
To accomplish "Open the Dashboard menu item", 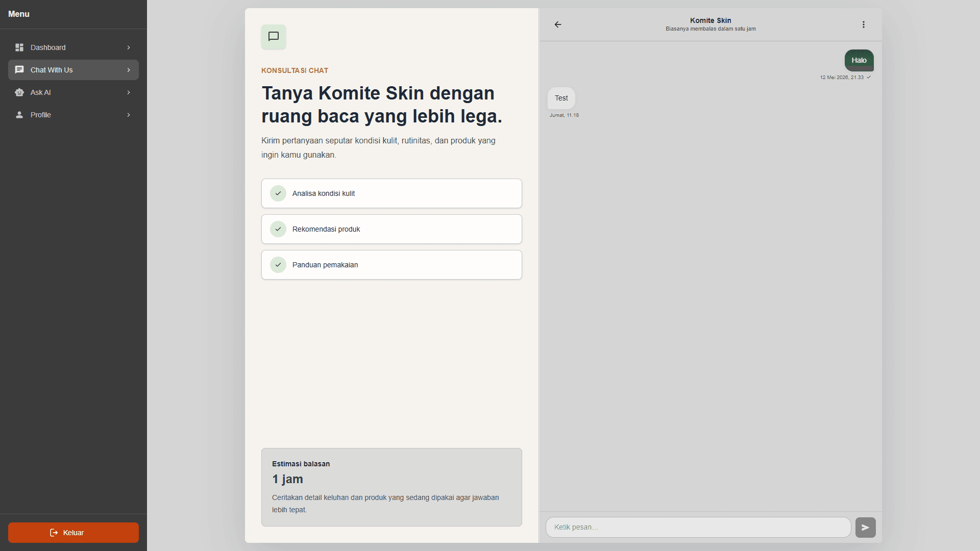I will [x=73, y=47].
